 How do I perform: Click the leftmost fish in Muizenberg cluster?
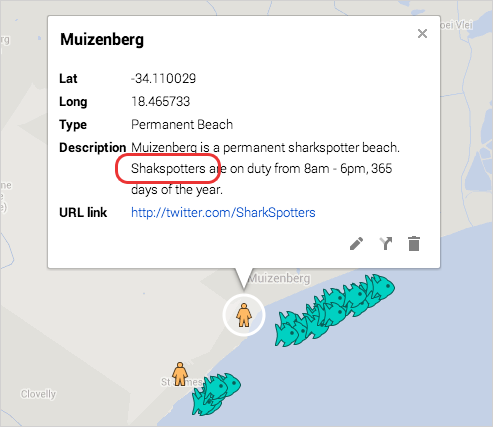coord(287,330)
